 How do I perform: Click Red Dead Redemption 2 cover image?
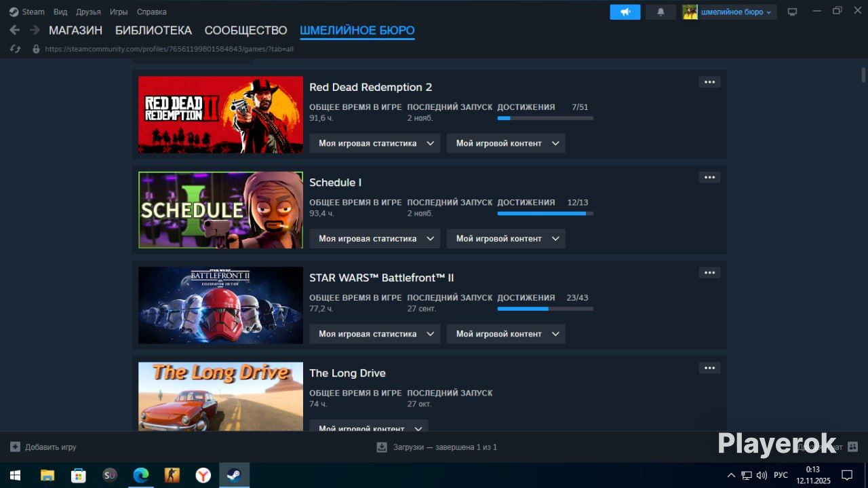click(x=220, y=115)
